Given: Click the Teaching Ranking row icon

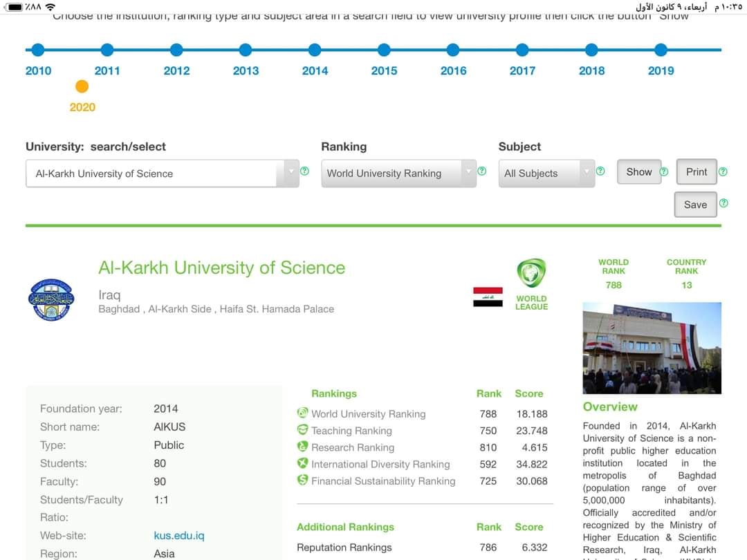Looking at the screenshot, I should (302, 429).
